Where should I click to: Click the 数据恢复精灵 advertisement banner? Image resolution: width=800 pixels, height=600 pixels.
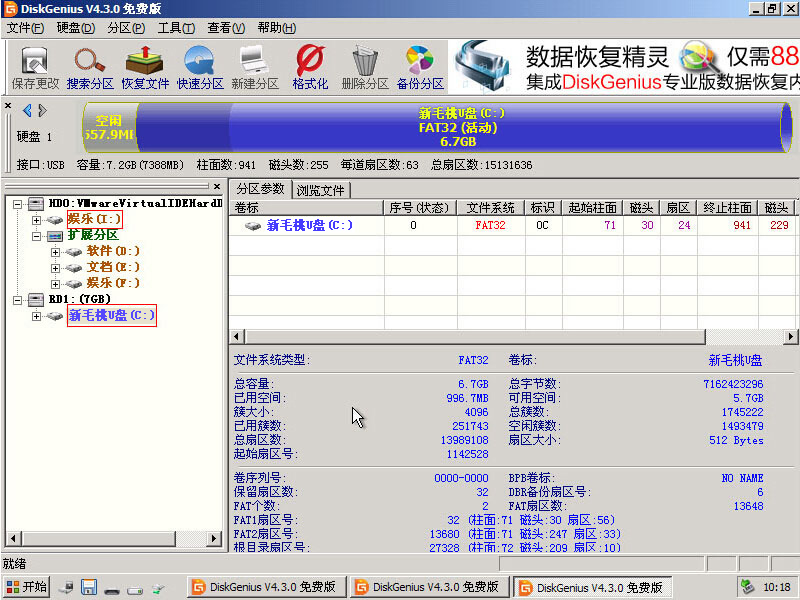click(x=624, y=67)
